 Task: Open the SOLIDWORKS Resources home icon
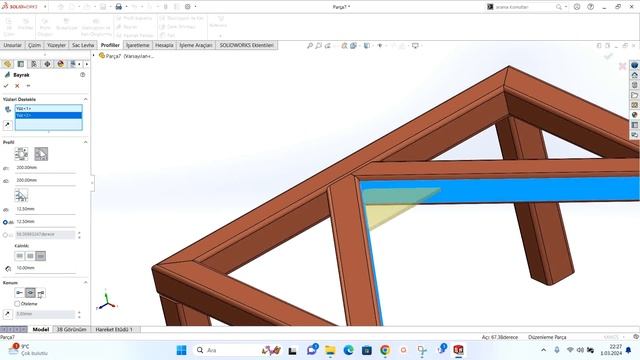634,75
